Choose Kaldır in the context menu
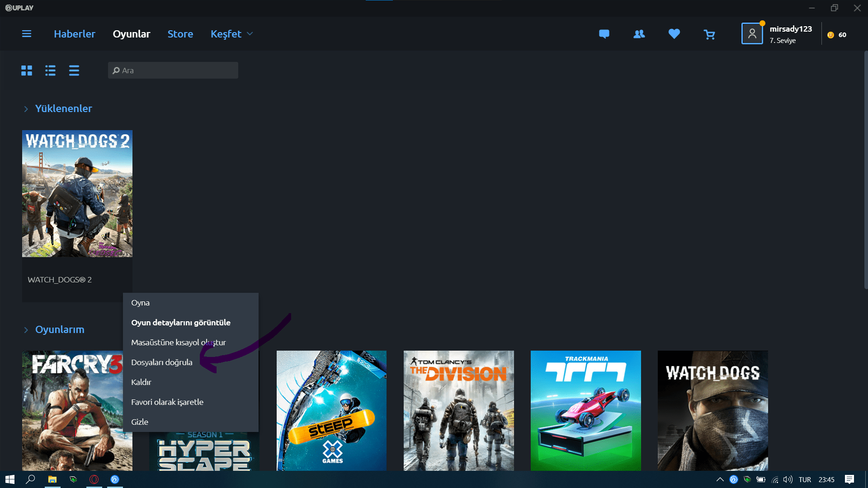The height and width of the screenshot is (488, 868). point(141,382)
